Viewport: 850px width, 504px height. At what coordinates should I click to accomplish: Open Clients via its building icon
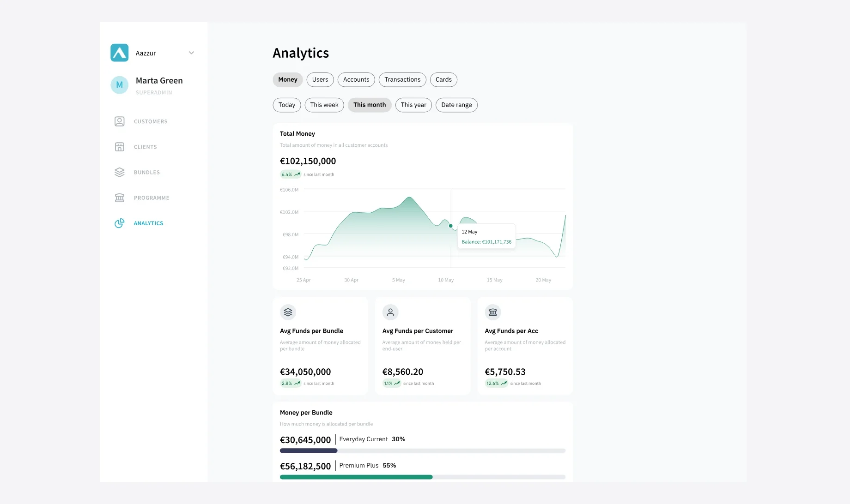[x=119, y=147]
